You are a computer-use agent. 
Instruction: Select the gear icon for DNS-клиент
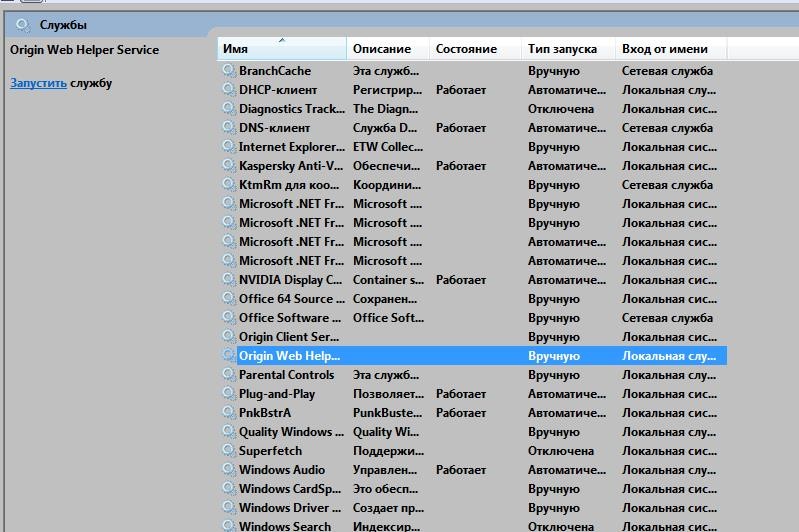[229, 128]
